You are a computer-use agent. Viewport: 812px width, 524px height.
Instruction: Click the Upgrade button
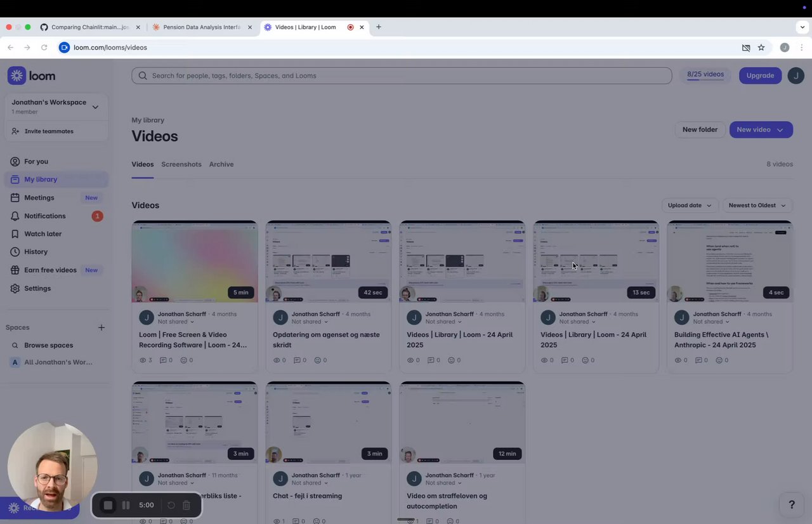click(x=760, y=75)
